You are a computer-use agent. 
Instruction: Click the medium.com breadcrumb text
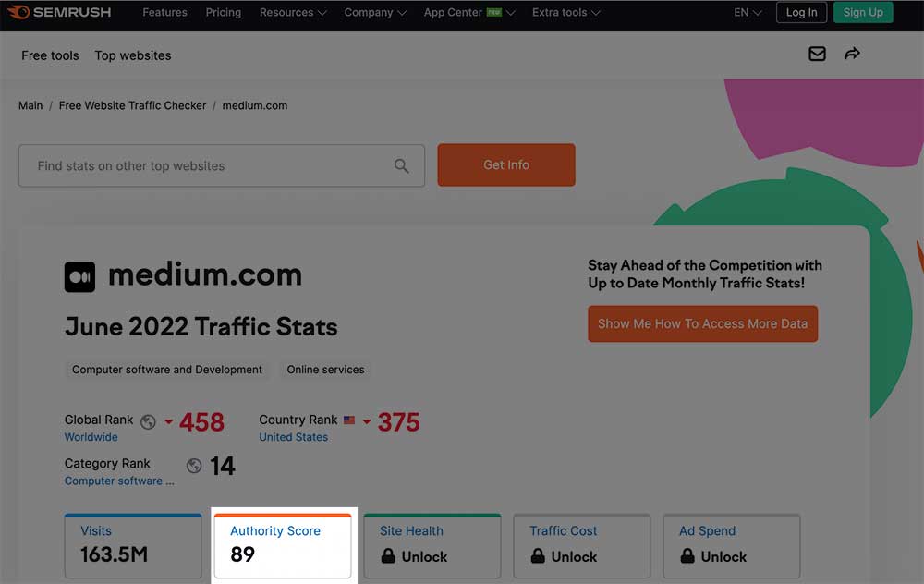click(255, 105)
